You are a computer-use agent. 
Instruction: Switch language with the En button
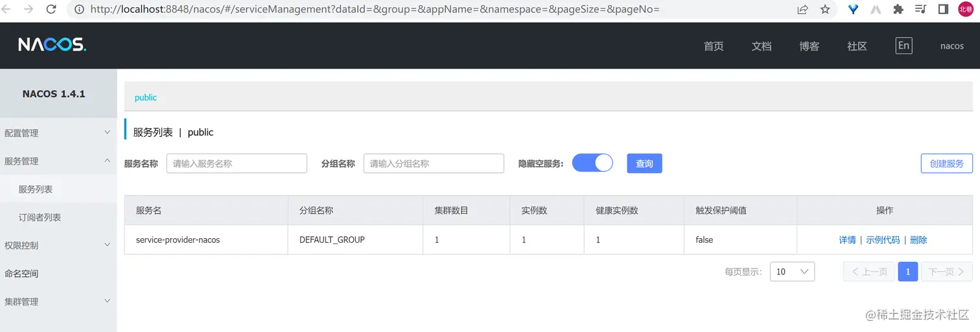click(x=904, y=45)
